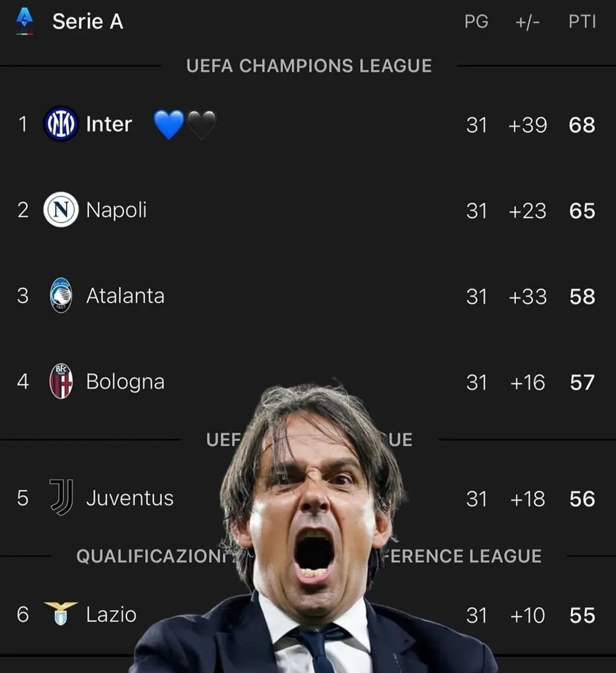Sort by the PTI points column
Screen dimensions: 616x673
[x=582, y=21]
